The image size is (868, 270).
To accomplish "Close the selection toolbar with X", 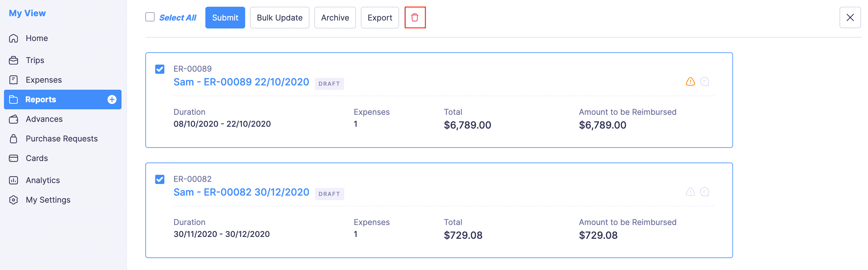I will click(x=850, y=17).
